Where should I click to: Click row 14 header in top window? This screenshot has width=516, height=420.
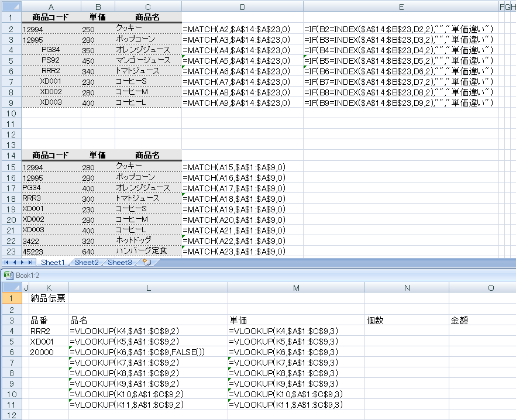pyautogui.click(x=11, y=156)
